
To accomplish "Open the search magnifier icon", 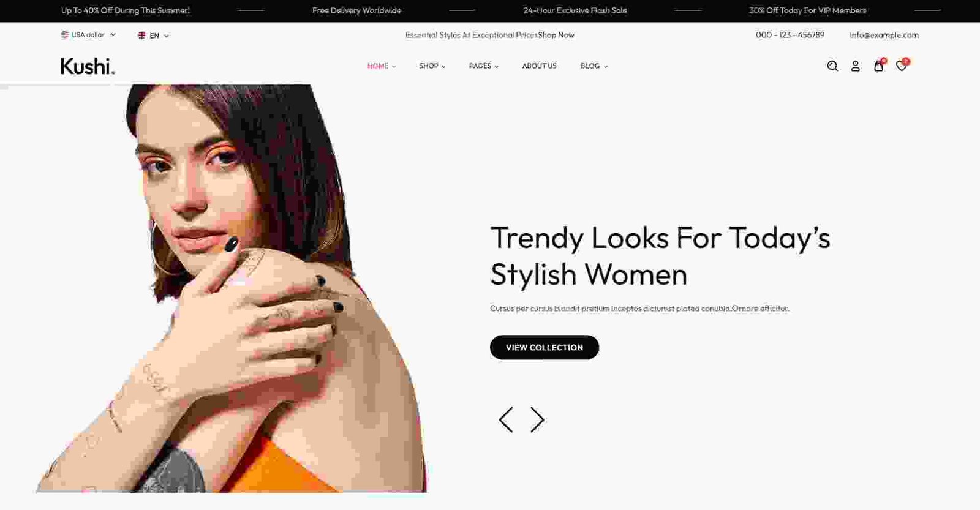I will pos(832,66).
